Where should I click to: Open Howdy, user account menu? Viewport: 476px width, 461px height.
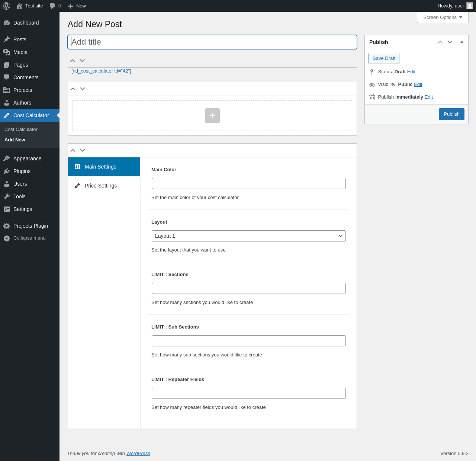(x=455, y=6)
